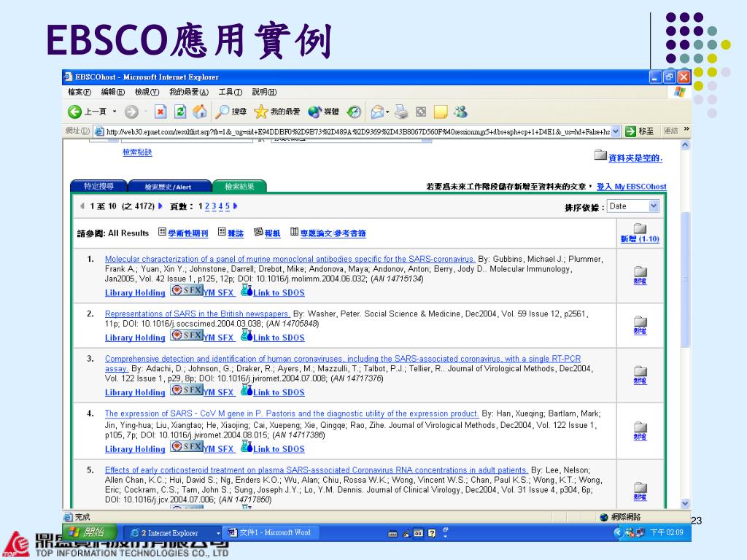Advance pages with arrow after page 5
This screenshot has height=560, width=747.
[236, 206]
